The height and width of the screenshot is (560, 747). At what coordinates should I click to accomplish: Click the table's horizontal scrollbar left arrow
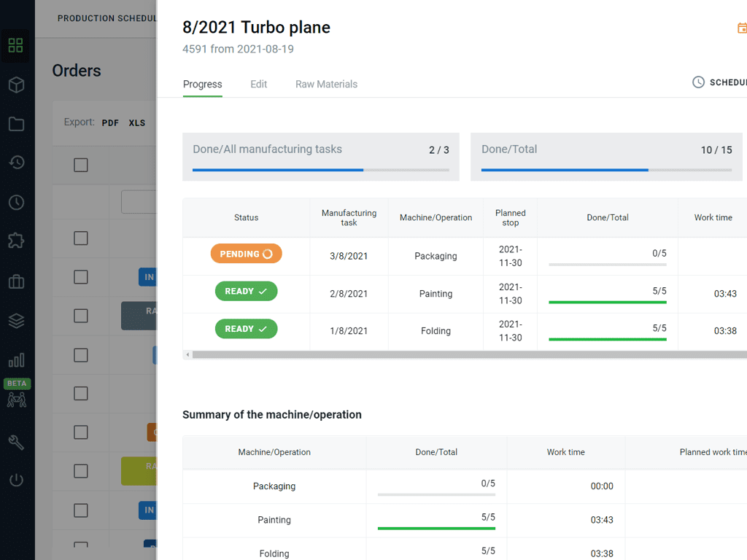[x=187, y=355]
